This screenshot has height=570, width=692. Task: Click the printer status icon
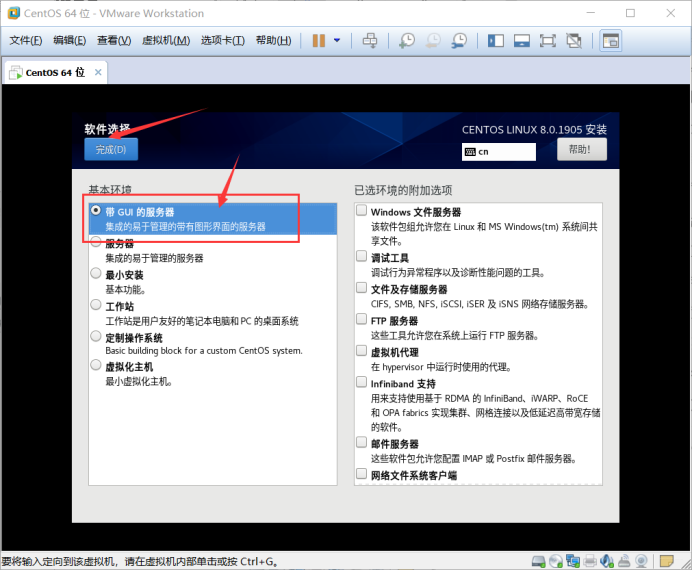pos(590,561)
